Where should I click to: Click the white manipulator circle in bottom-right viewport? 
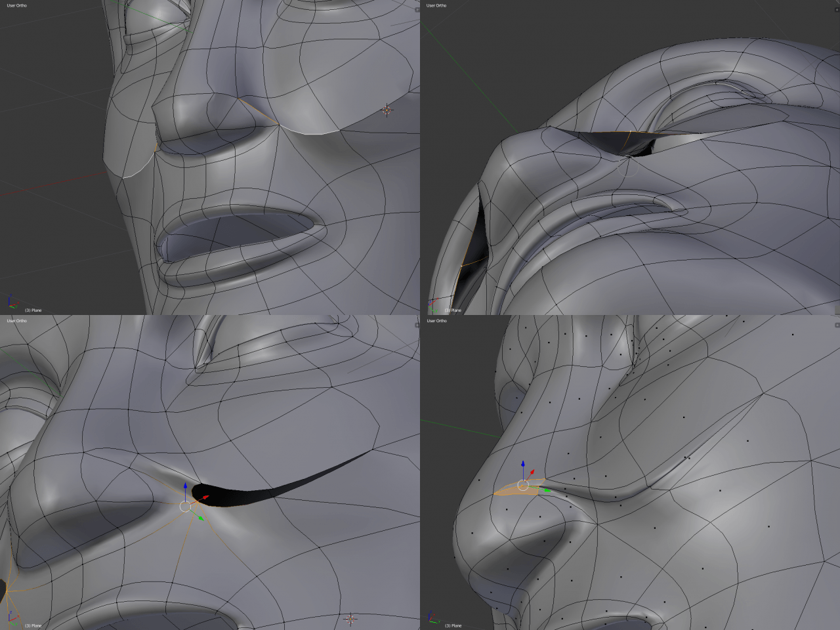click(x=523, y=486)
